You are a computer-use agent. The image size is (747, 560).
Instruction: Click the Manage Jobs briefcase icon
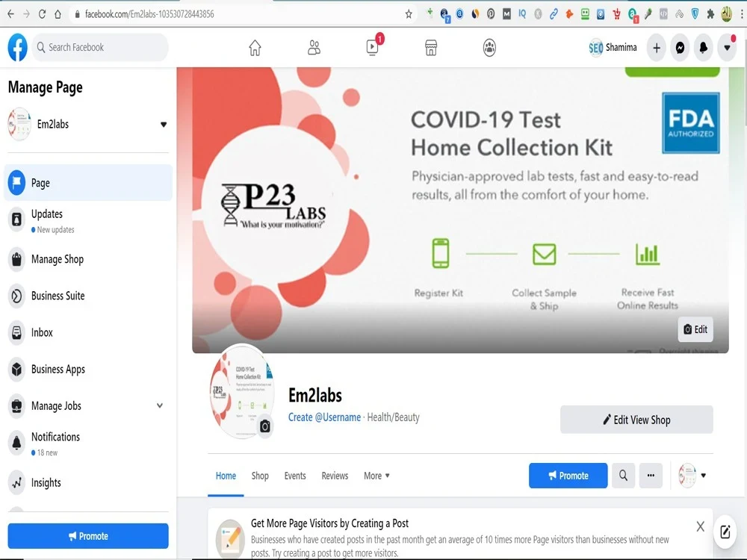click(16, 405)
